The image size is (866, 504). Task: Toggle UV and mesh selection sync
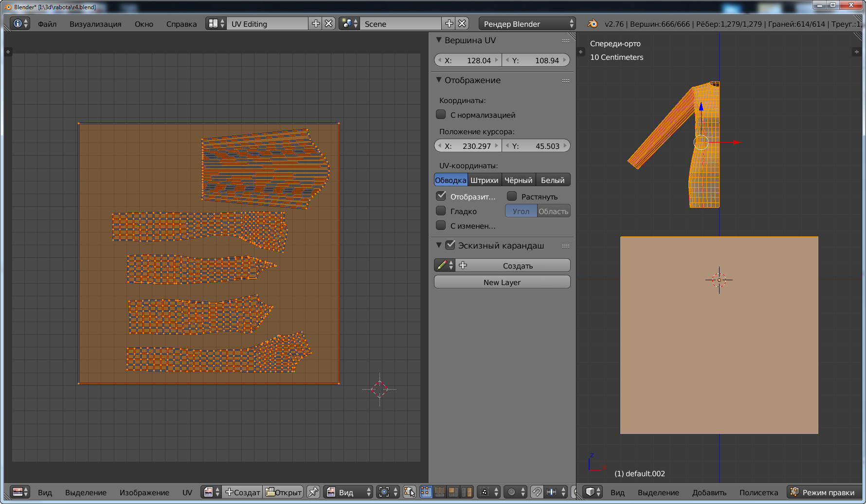[409, 492]
